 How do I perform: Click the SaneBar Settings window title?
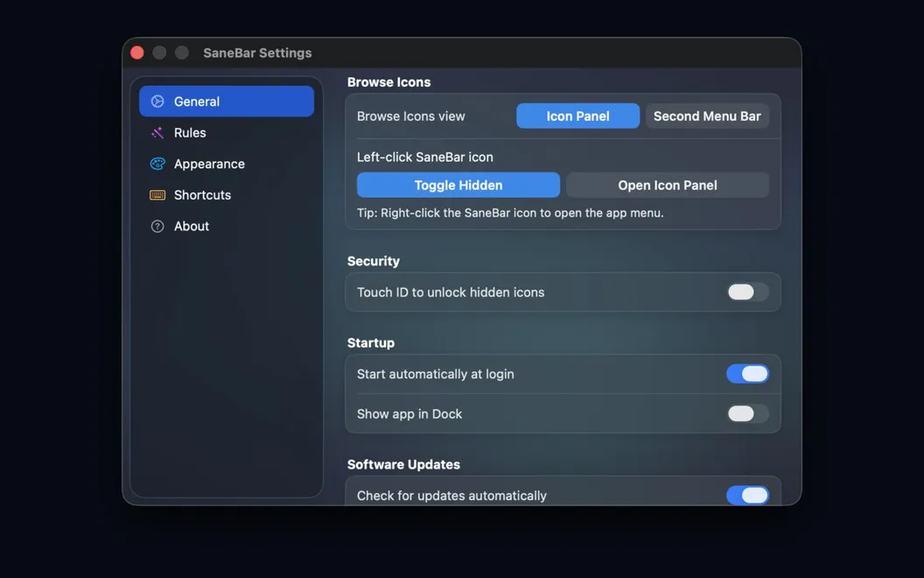coord(257,53)
